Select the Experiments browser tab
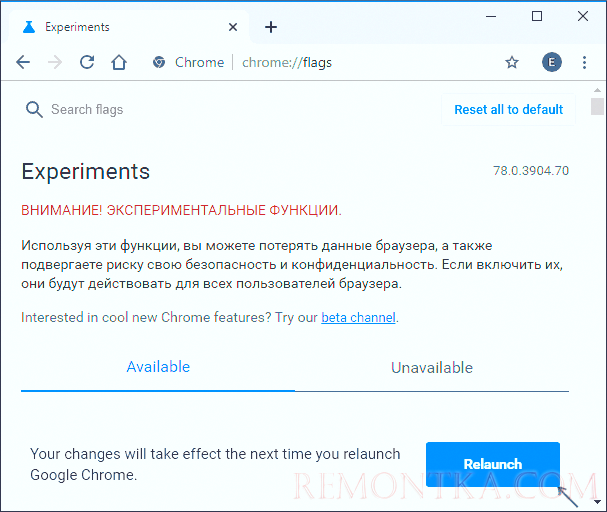 pos(129,27)
